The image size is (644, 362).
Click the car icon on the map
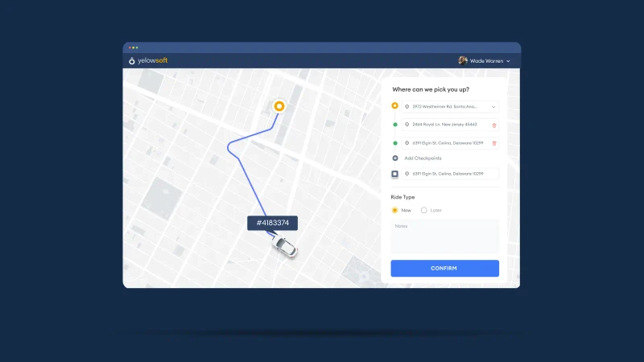pyautogui.click(x=283, y=245)
